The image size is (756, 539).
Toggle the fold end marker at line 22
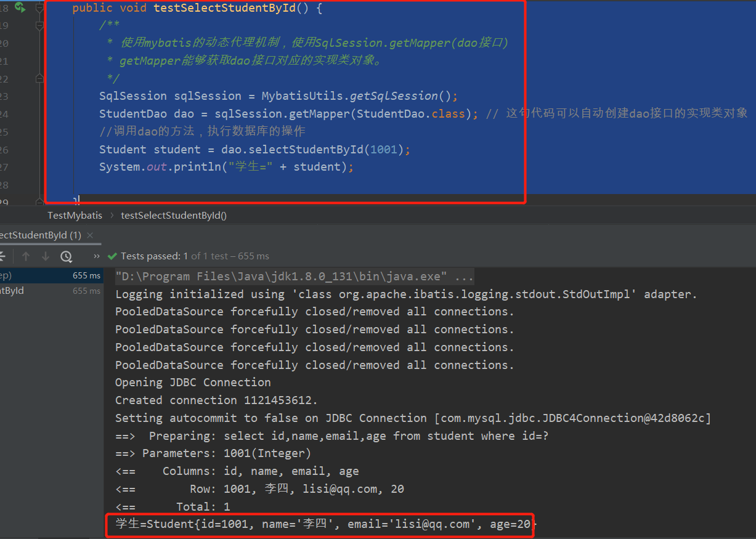tap(40, 78)
